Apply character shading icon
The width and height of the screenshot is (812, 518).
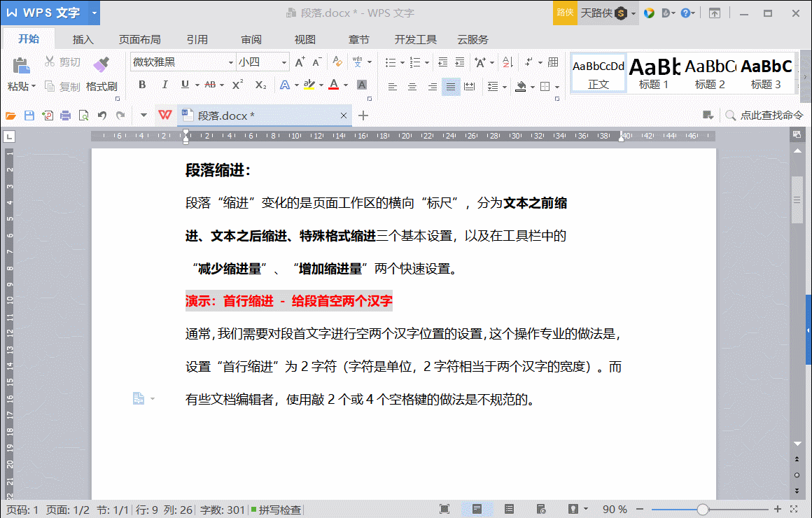(362, 85)
